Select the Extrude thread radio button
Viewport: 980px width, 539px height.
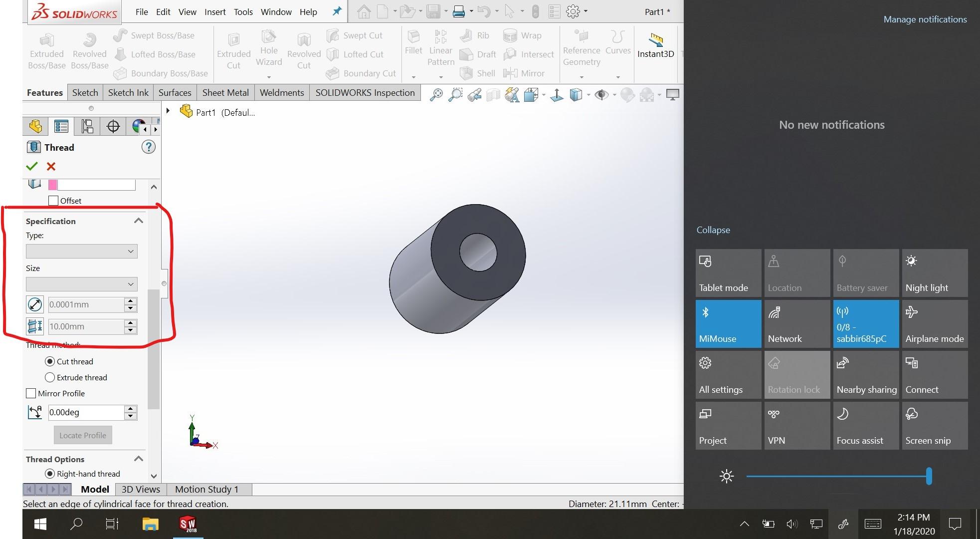coord(50,377)
